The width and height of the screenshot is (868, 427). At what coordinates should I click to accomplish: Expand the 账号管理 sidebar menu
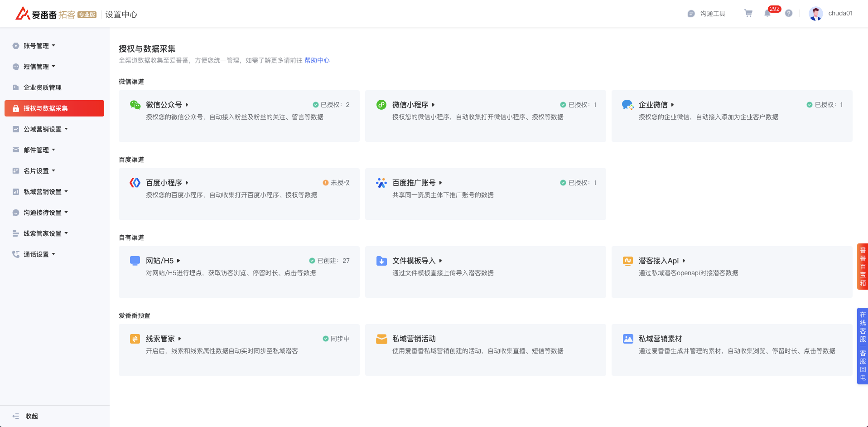pos(54,46)
